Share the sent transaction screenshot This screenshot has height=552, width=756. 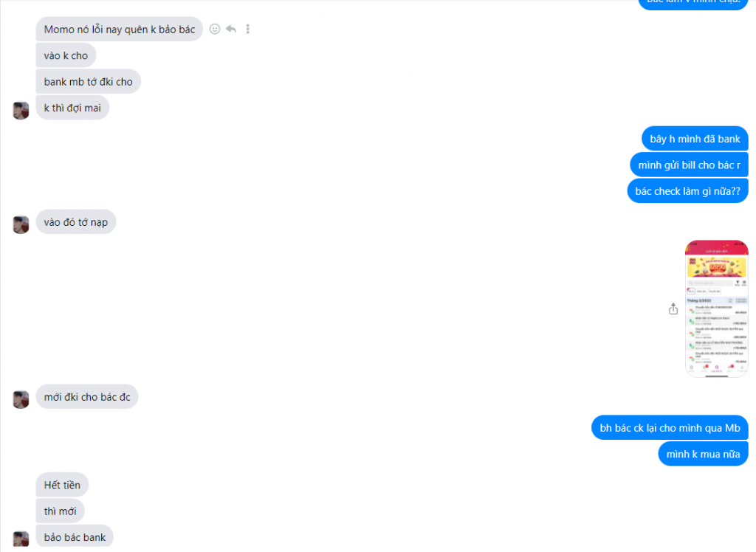(673, 309)
